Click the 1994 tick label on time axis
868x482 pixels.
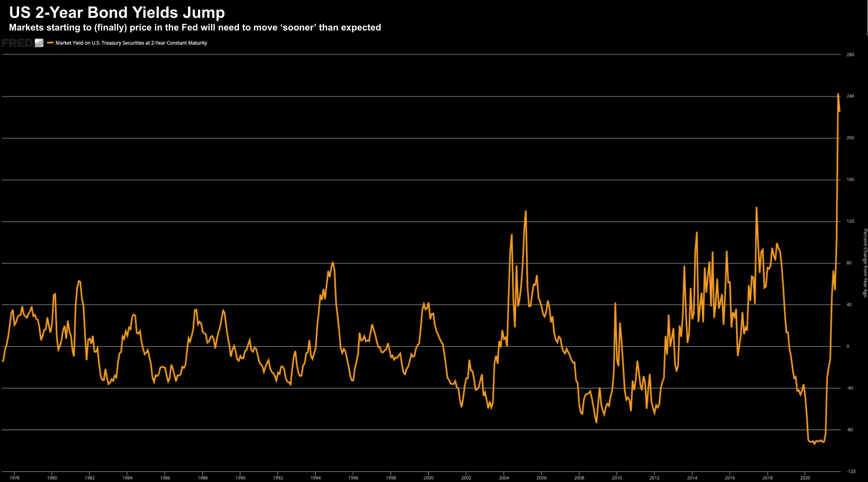click(315, 478)
